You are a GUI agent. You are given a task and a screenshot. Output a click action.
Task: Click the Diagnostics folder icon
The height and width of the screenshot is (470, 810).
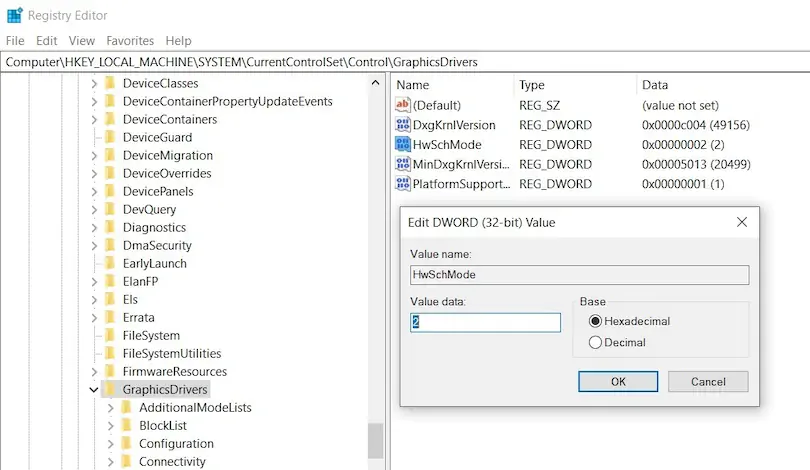[110, 227]
